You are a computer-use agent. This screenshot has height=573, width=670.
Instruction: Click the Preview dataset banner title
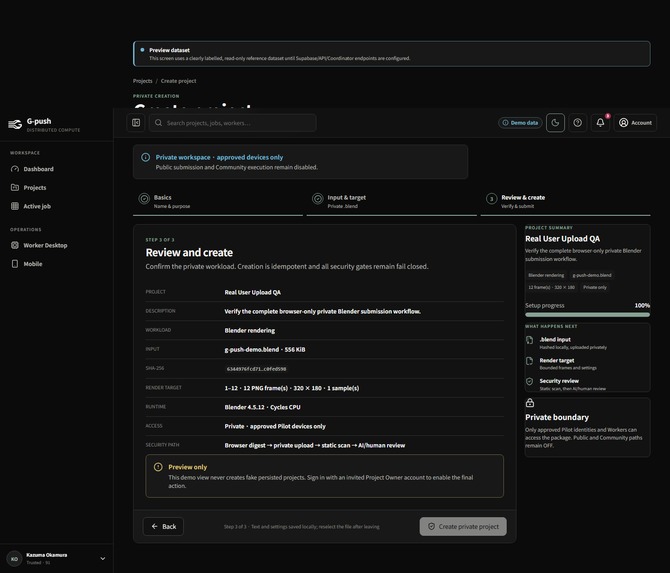169,50
